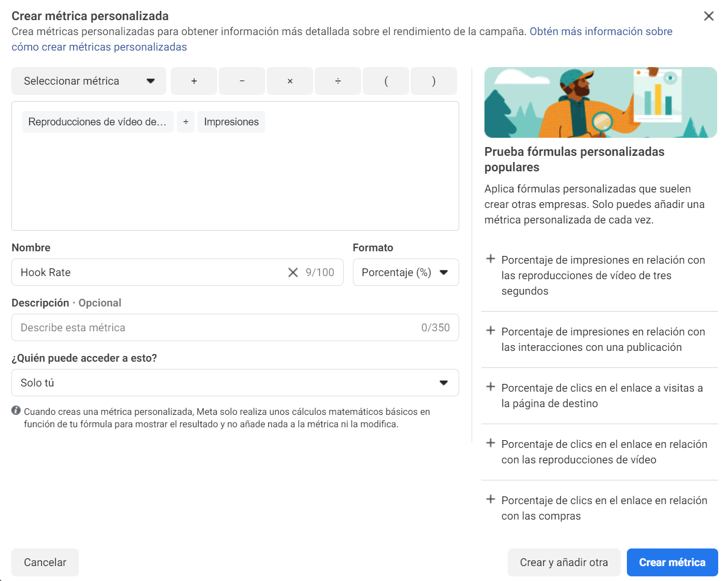Open the cómo crear métricas personalizadas link
The width and height of the screenshot is (728, 581).
pyautogui.click(x=99, y=46)
